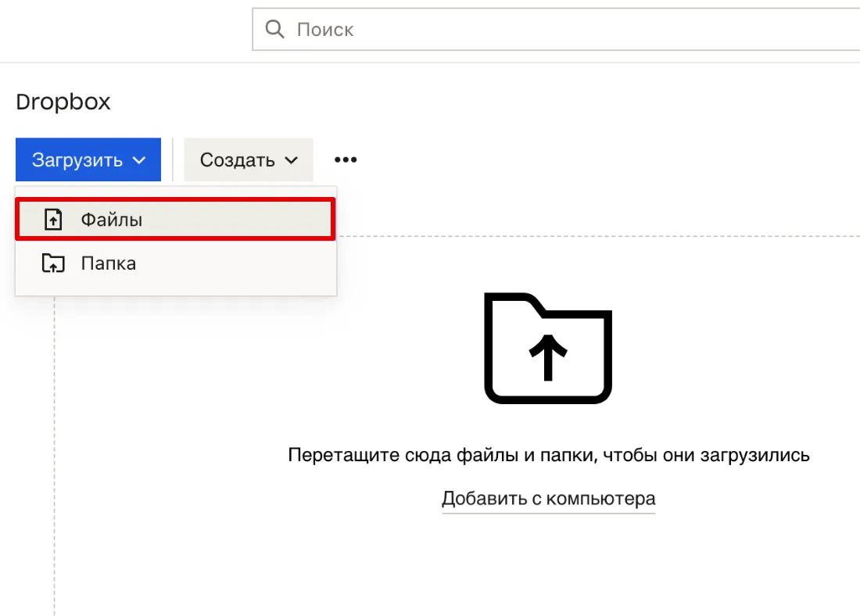Click the file upload icon beside Файлы

53,220
